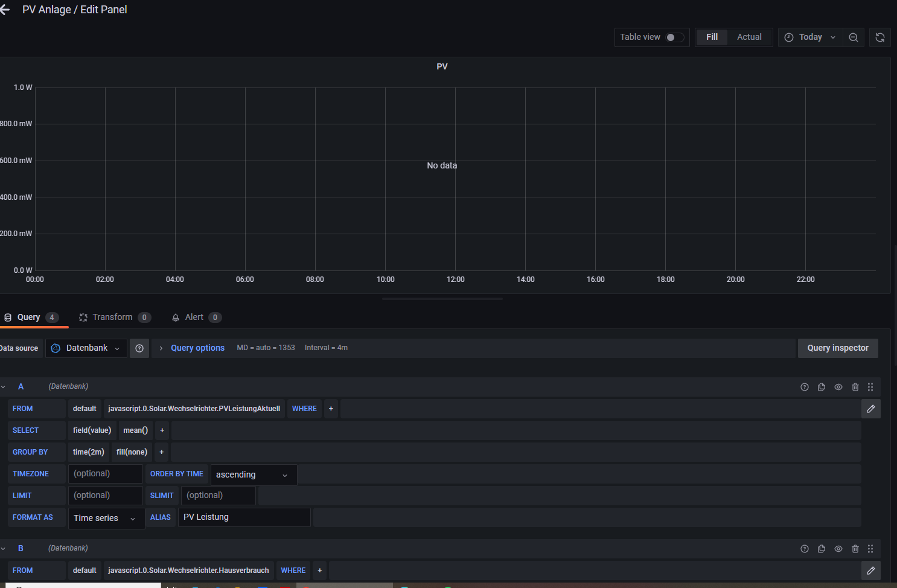This screenshot has height=588, width=897.
Task: Click the fill(none) segment
Action: tap(132, 452)
